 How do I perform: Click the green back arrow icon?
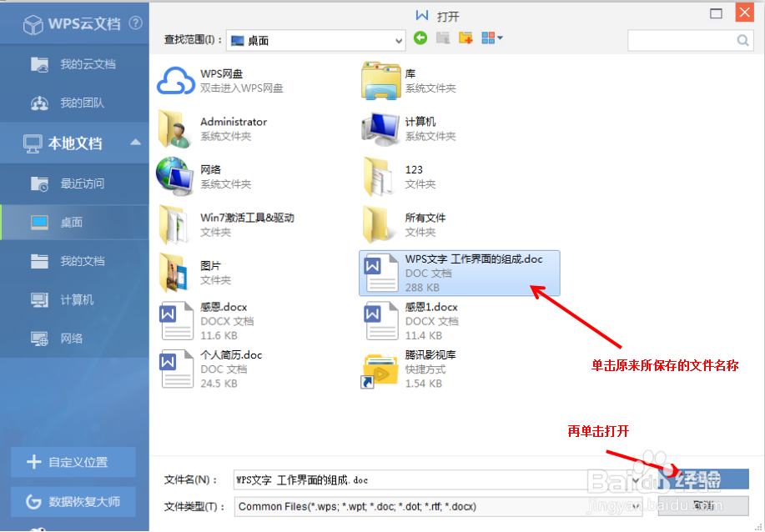coord(420,38)
